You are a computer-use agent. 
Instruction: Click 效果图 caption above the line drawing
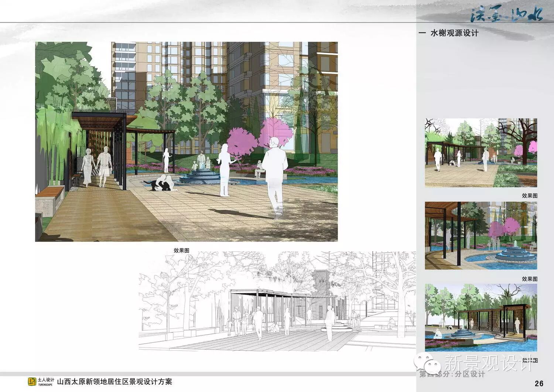[x=181, y=250]
